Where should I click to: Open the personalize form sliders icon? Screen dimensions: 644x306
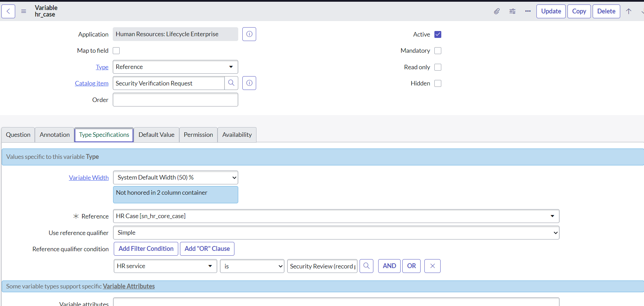pos(513,11)
